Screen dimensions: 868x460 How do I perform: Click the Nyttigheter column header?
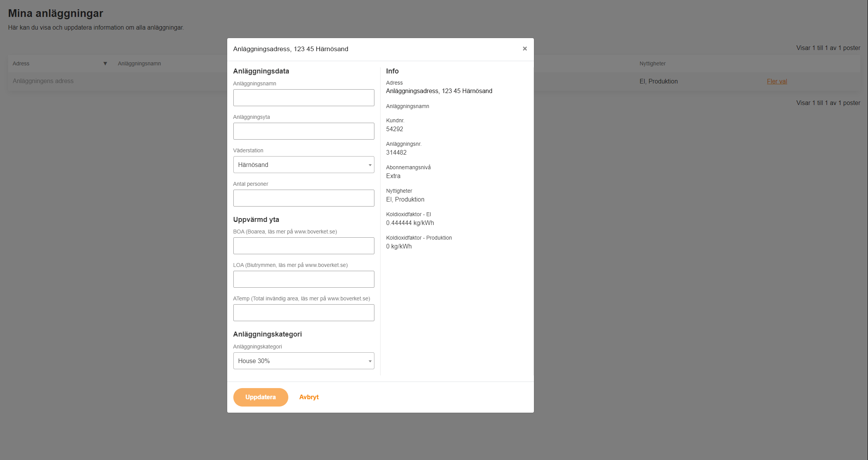652,63
